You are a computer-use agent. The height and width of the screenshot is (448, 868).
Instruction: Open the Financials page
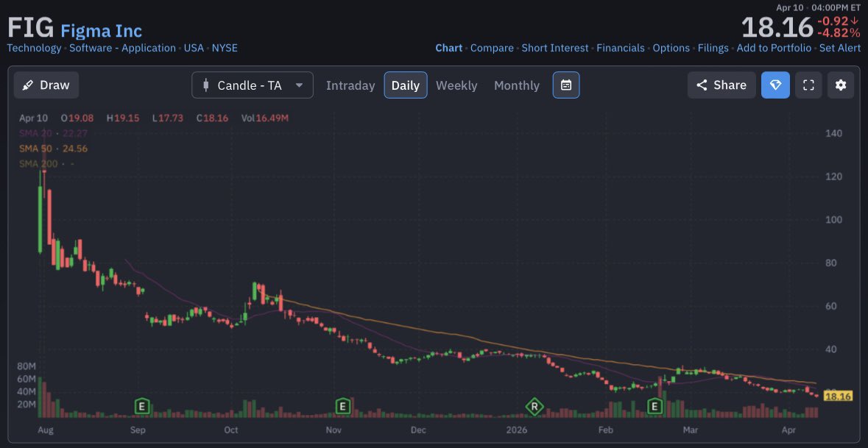pyautogui.click(x=621, y=48)
